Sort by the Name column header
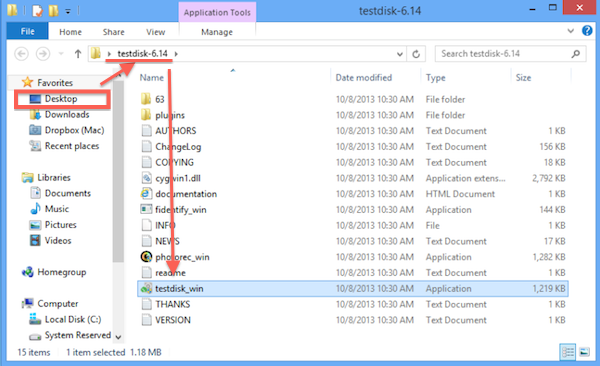 [x=152, y=78]
